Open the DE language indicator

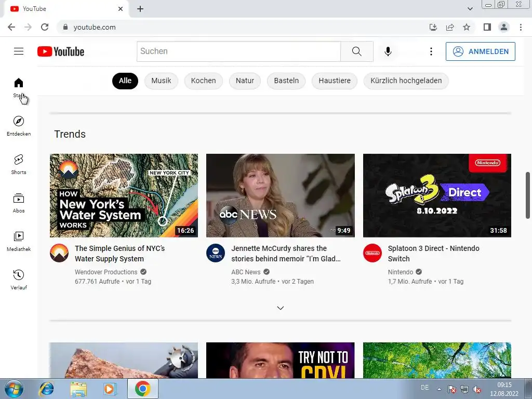point(424,388)
